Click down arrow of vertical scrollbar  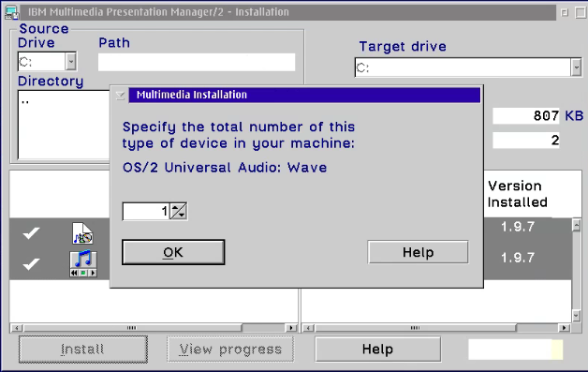click(x=577, y=316)
